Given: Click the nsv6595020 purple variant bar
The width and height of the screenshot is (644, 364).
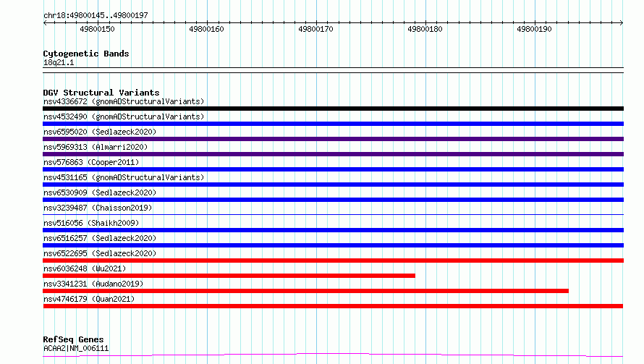Looking at the screenshot, I should click(333, 139).
